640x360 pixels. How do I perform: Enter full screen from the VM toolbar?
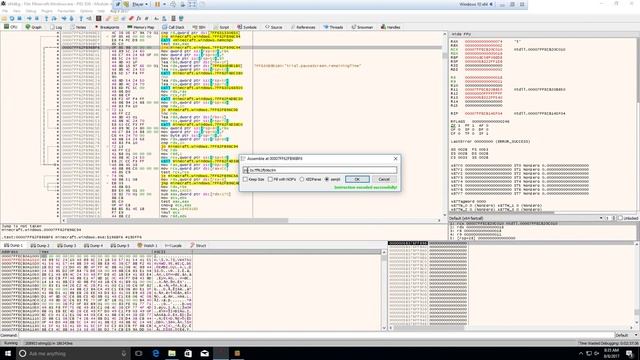click(192, 4)
